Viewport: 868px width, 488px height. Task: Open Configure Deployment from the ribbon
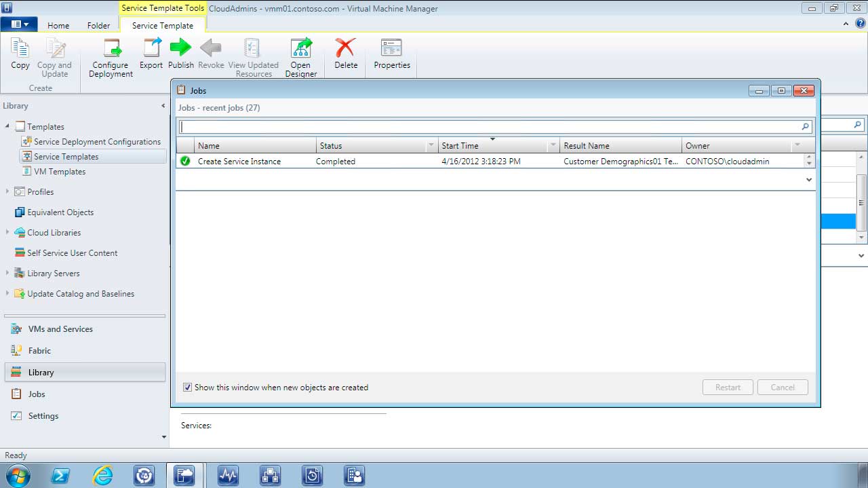tap(111, 57)
